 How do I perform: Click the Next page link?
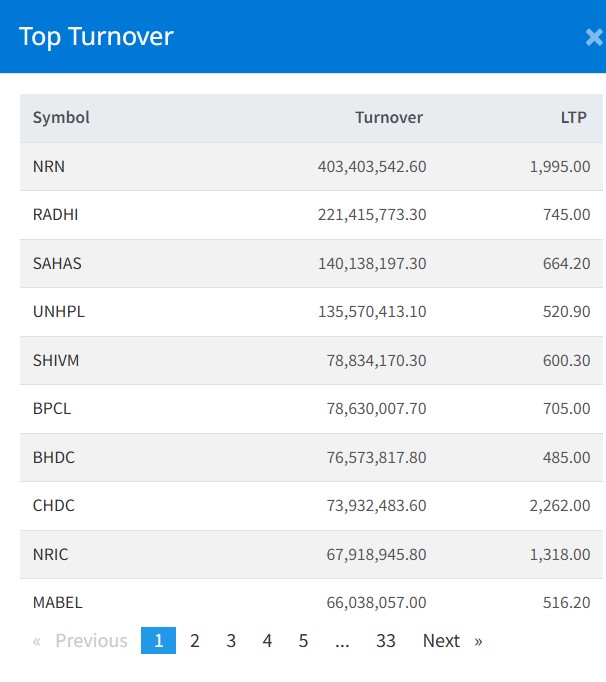click(451, 641)
